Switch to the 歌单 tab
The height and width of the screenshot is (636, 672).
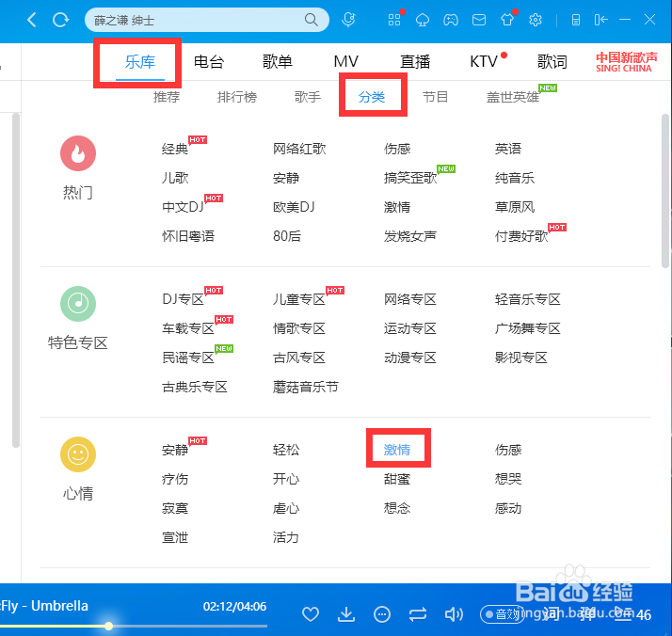[x=278, y=62]
